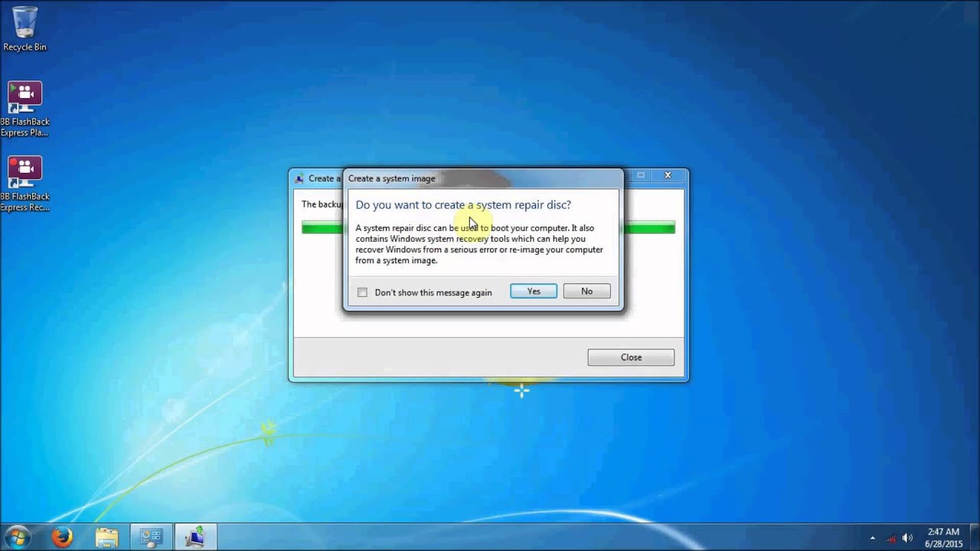The image size is (980, 551).
Task: Open the Recycle Bin desktop icon
Action: point(24,29)
